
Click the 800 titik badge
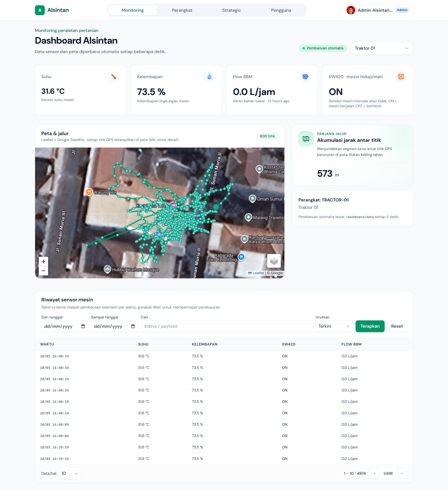[267, 136]
